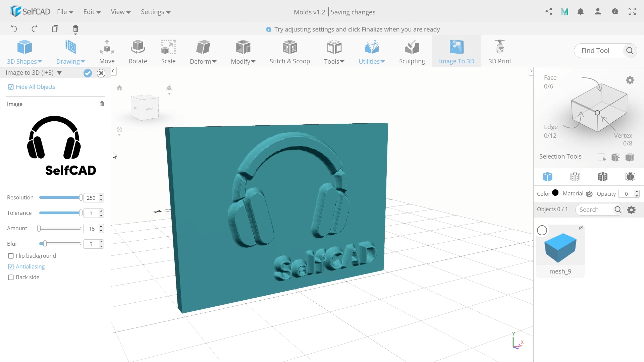Open objects list settings gear

point(631,210)
